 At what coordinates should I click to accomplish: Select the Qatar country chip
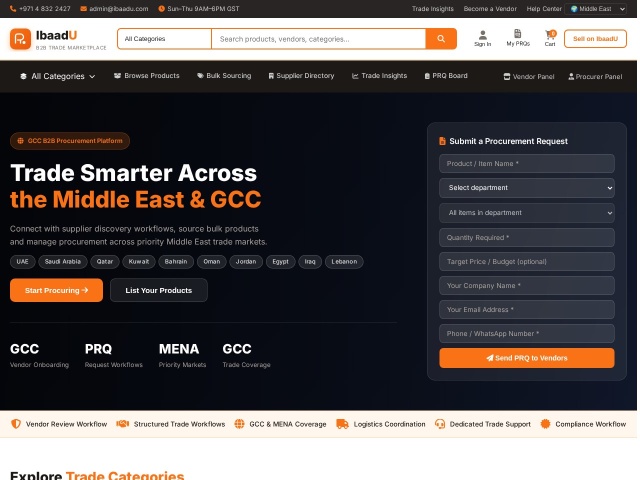(x=105, y=262)
